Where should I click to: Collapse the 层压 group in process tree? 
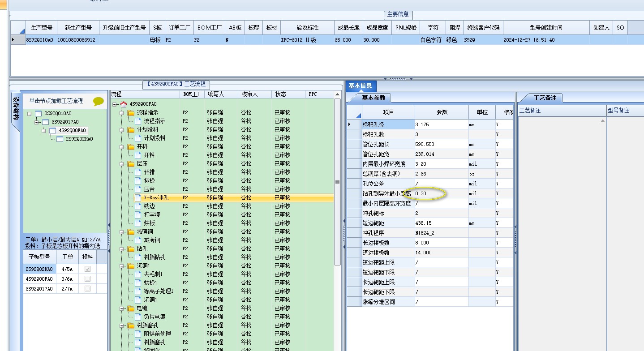click(122, 164)
